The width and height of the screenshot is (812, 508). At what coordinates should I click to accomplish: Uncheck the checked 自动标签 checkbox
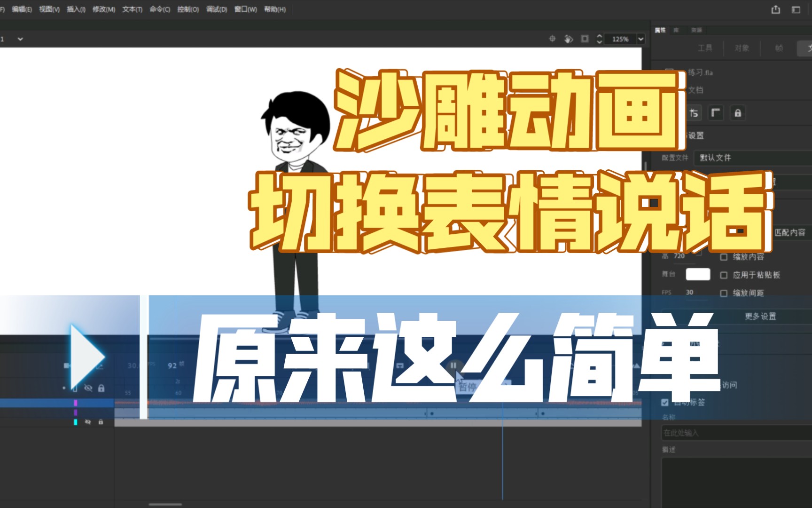(x=664, y=402)
